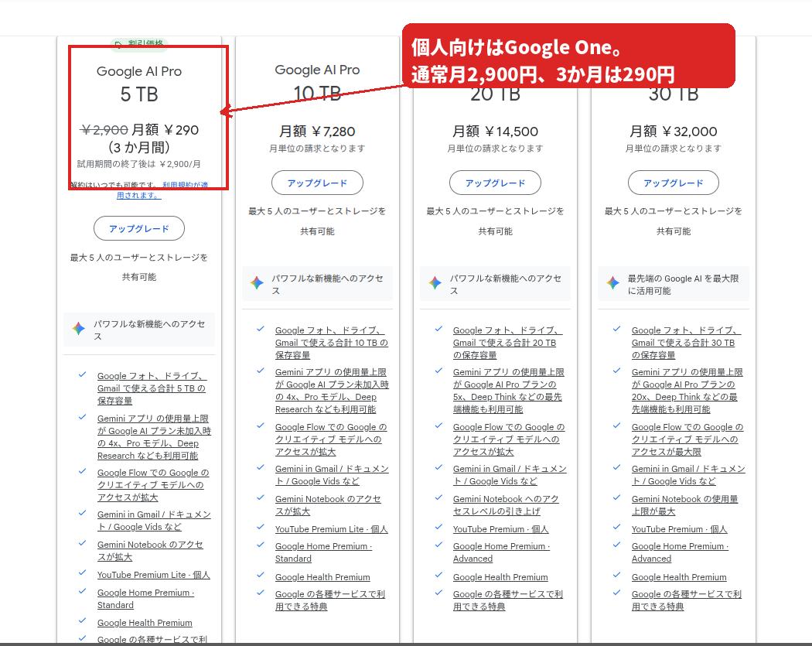
Task: Click the 月額 ¥7,280 price text
Action: [317, 132]
